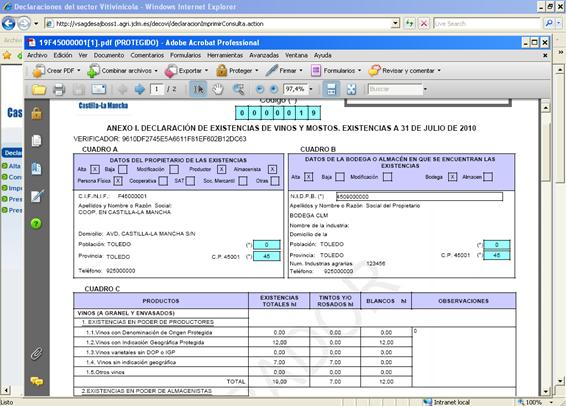Click the zoom out round button

[x=260, y=89]
